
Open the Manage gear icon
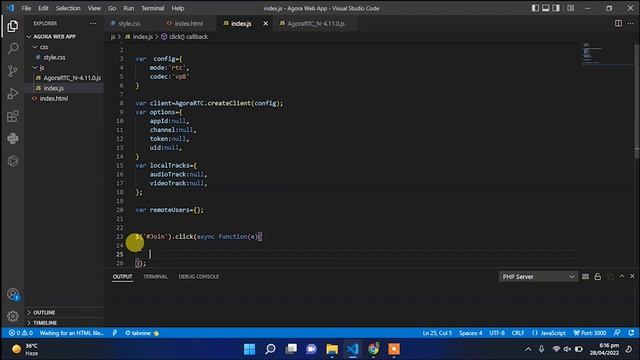13,316
